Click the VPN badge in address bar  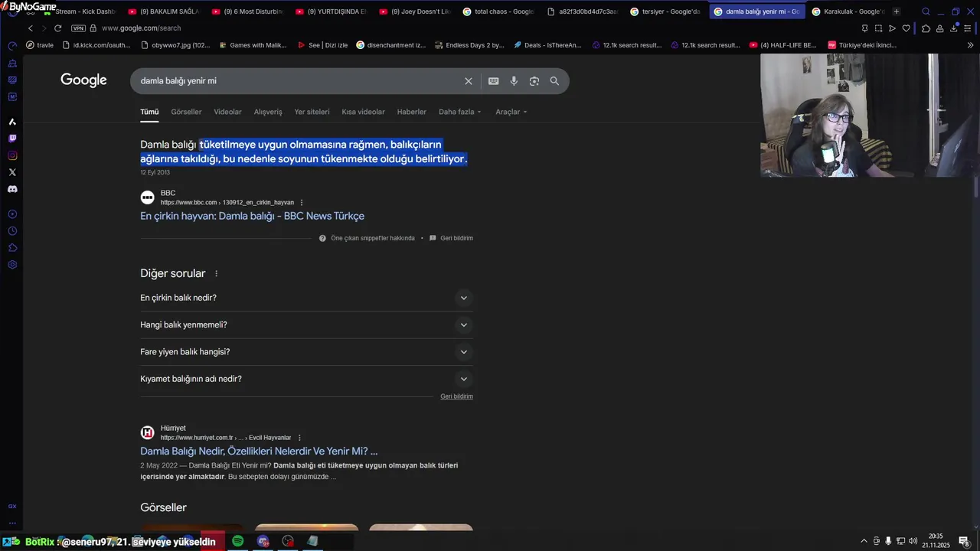point(78,28)
